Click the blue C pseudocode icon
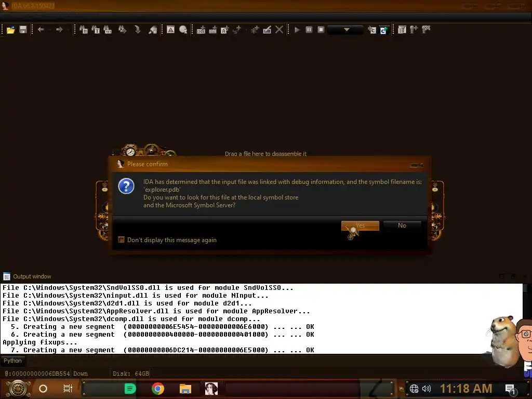This screenshot has height=399, width=532. (384, 30)
